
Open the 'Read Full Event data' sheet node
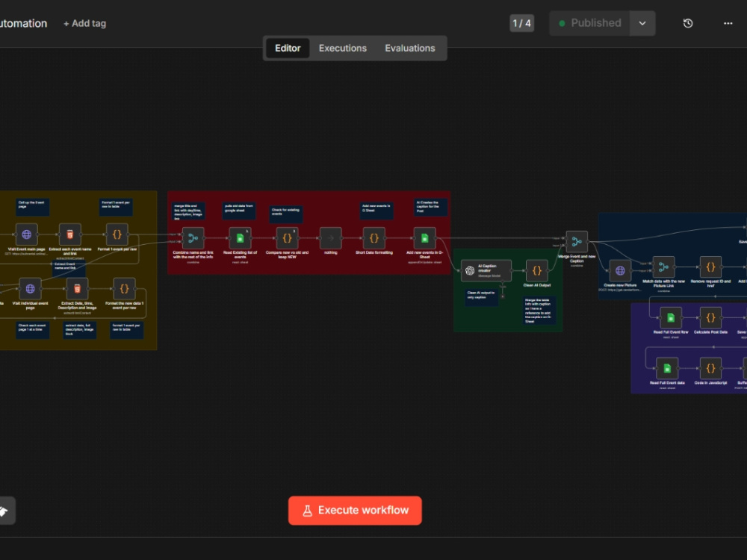click(x=667, y=368)
